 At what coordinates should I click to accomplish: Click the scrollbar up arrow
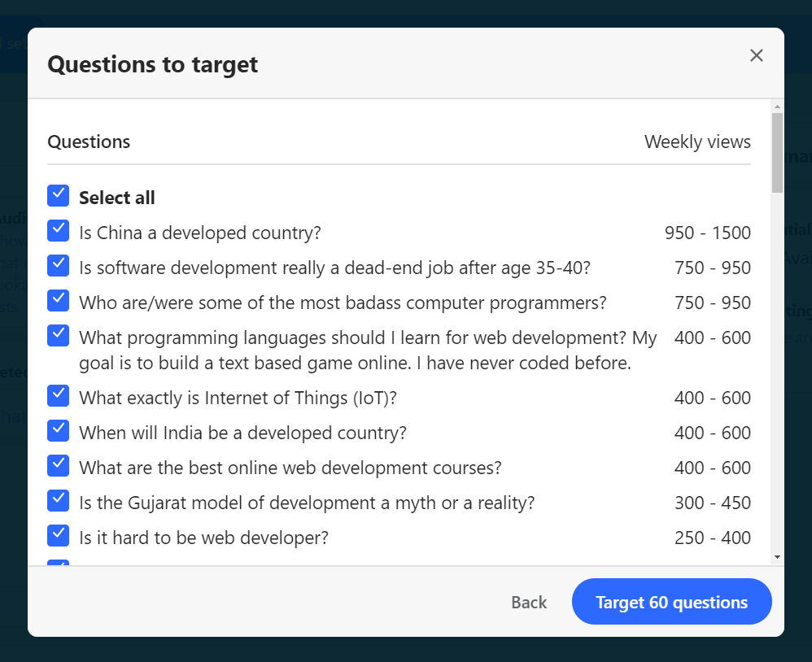(777, 107)
